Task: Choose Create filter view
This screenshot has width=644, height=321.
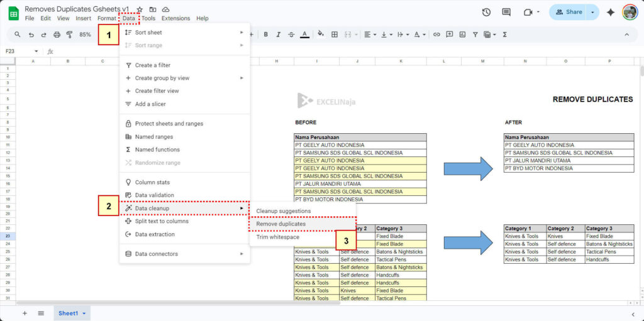Action: point(184,90)
